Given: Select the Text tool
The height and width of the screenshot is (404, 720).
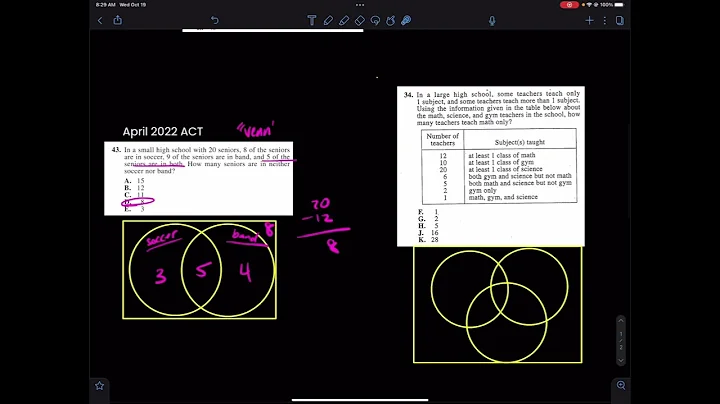Looking at the screenshot, I should pyautogui.click(x=312, y=20).
